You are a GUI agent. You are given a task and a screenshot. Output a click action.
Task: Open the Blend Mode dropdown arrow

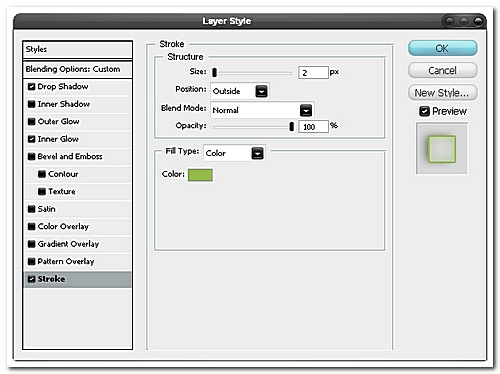pos(306,110)
